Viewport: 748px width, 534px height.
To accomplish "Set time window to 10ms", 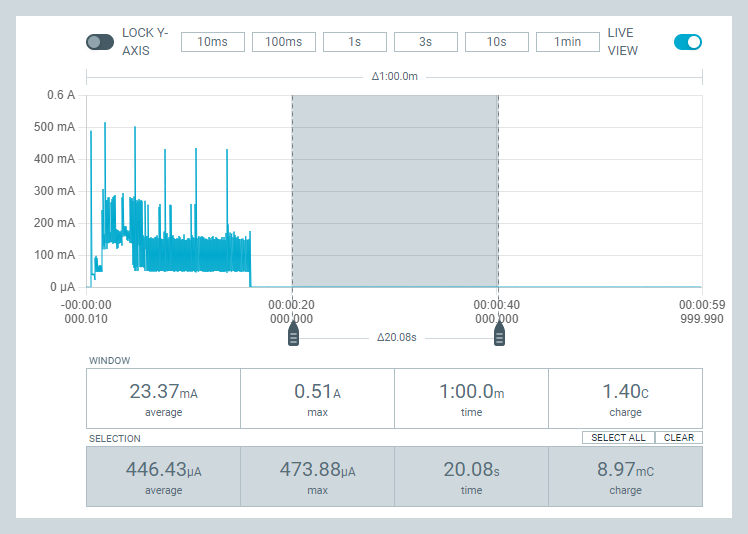I will click(x=213, y=42).
